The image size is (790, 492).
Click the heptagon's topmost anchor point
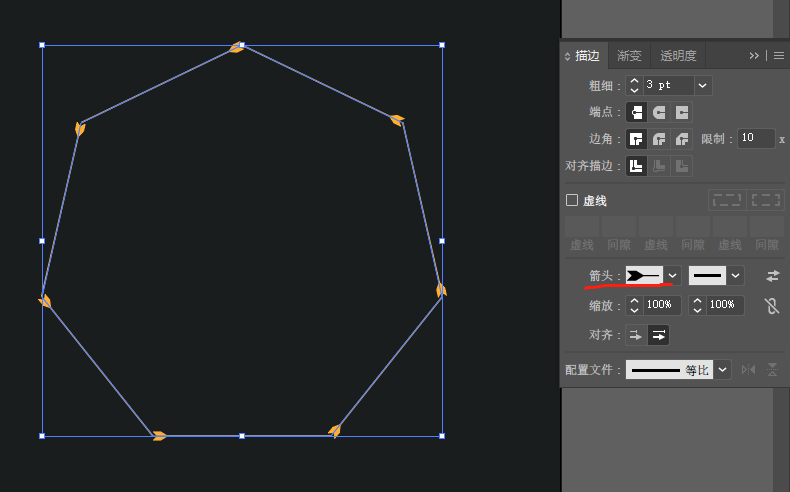(242, 45)
